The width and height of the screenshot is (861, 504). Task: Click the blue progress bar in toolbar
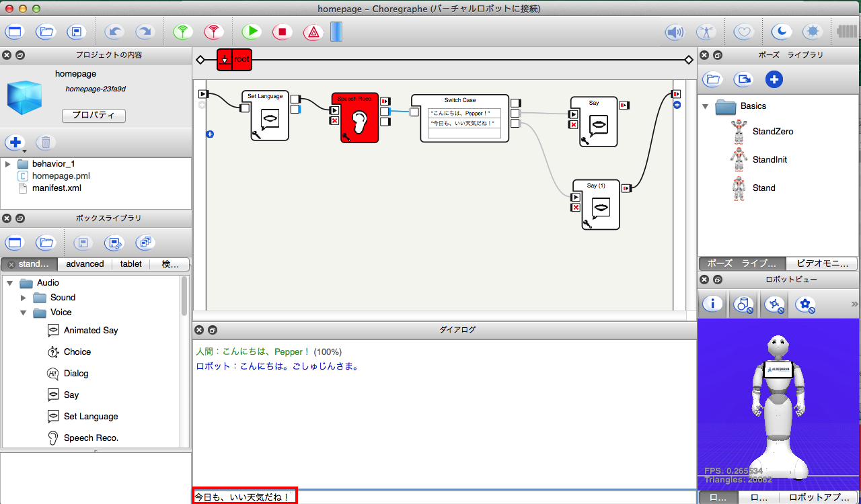[x=336, y=32]
